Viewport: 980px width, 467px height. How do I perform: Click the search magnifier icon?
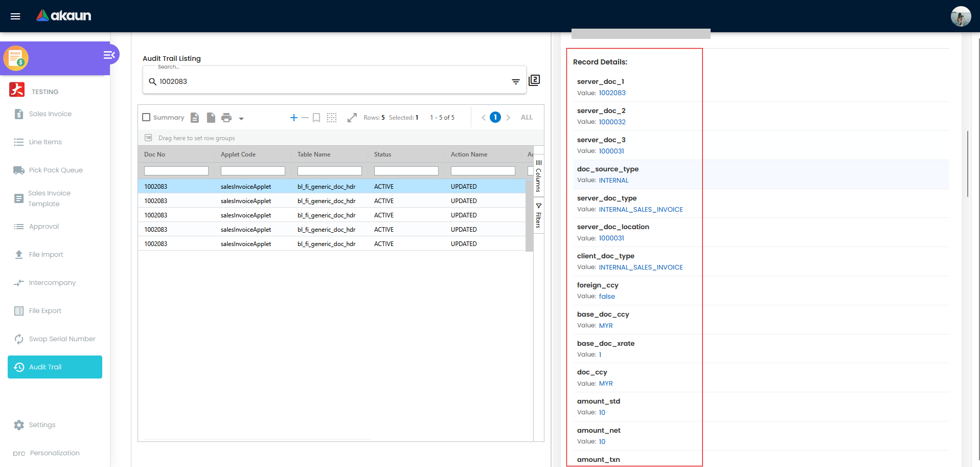[x=152, y=82]
